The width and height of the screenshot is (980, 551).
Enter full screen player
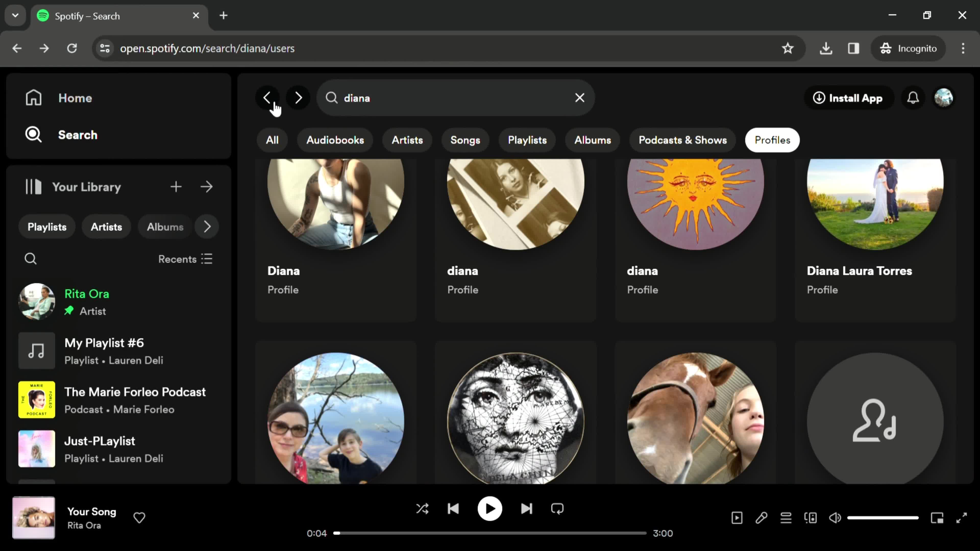coord(962,518)
